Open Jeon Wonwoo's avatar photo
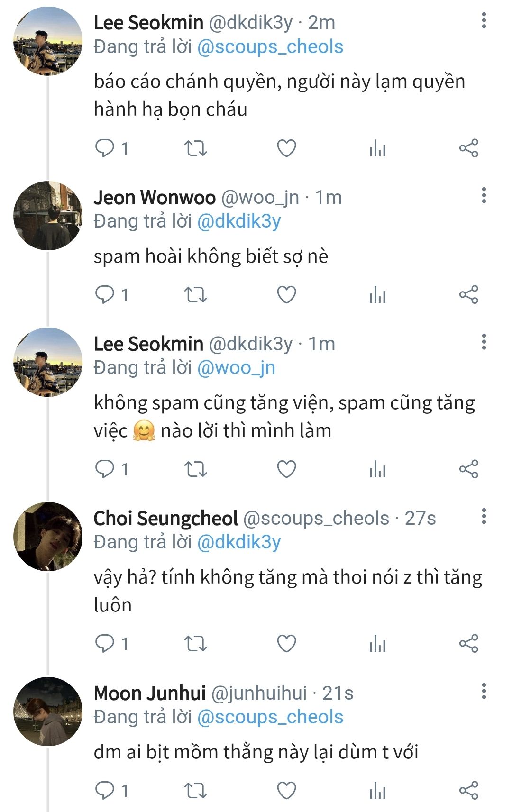 tap(48, 216)
